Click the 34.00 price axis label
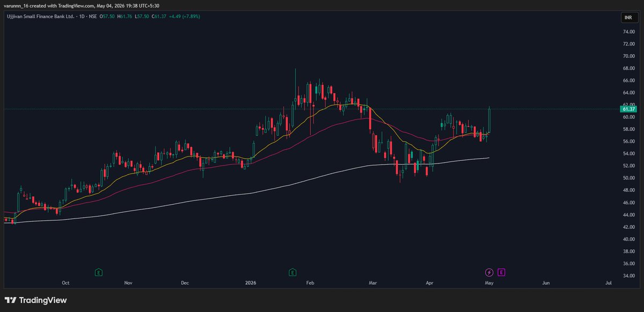This screenshot has height=312, width=644. point(628,276)
